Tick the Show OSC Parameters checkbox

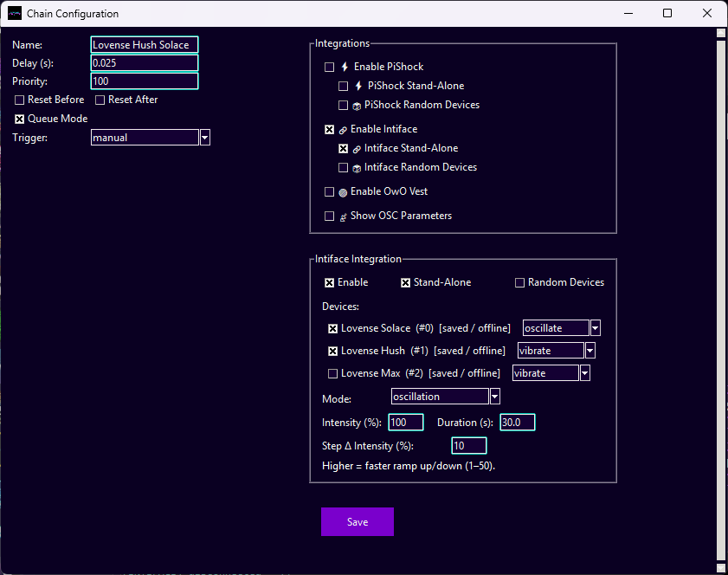pos(329,216)
